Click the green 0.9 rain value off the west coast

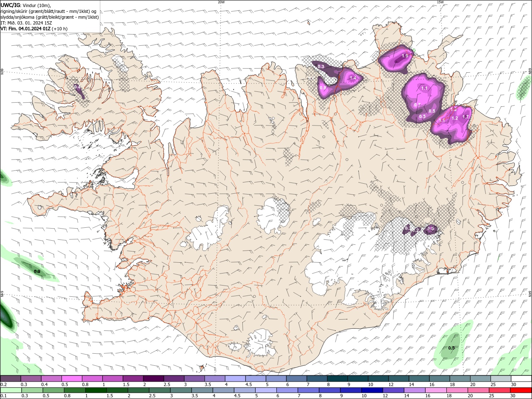click(x=37, y=271)
